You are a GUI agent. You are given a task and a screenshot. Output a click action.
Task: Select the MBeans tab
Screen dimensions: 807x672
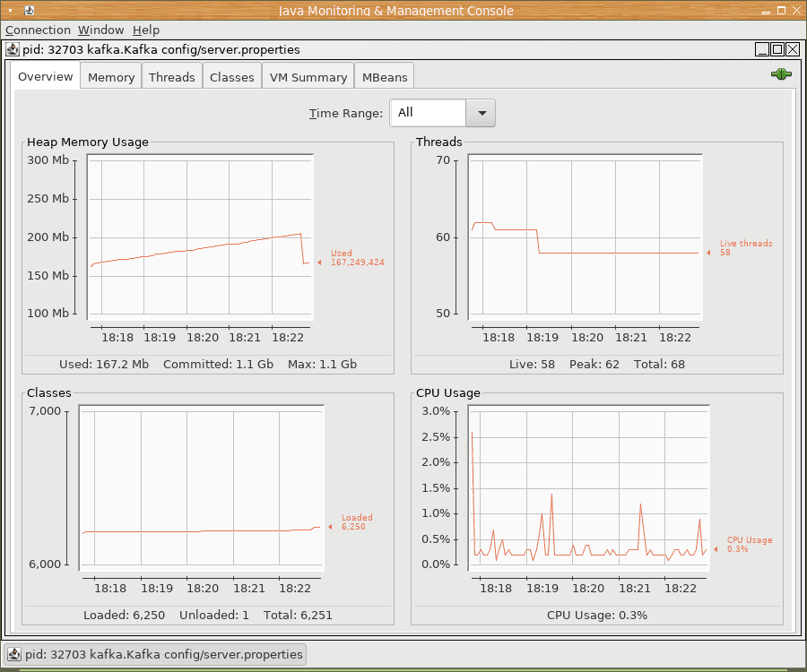click(x=385, y=77)
